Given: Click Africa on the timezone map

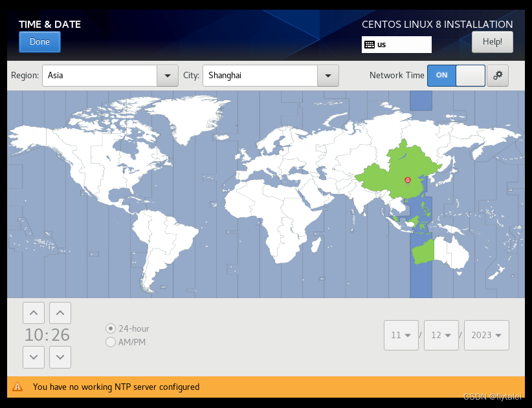Looking at the screenshot, I should [271, 217].
